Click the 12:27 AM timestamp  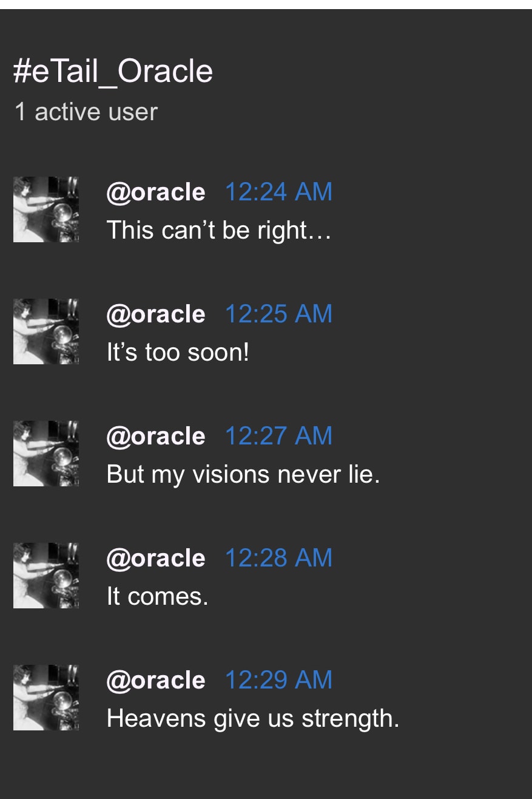278,436
